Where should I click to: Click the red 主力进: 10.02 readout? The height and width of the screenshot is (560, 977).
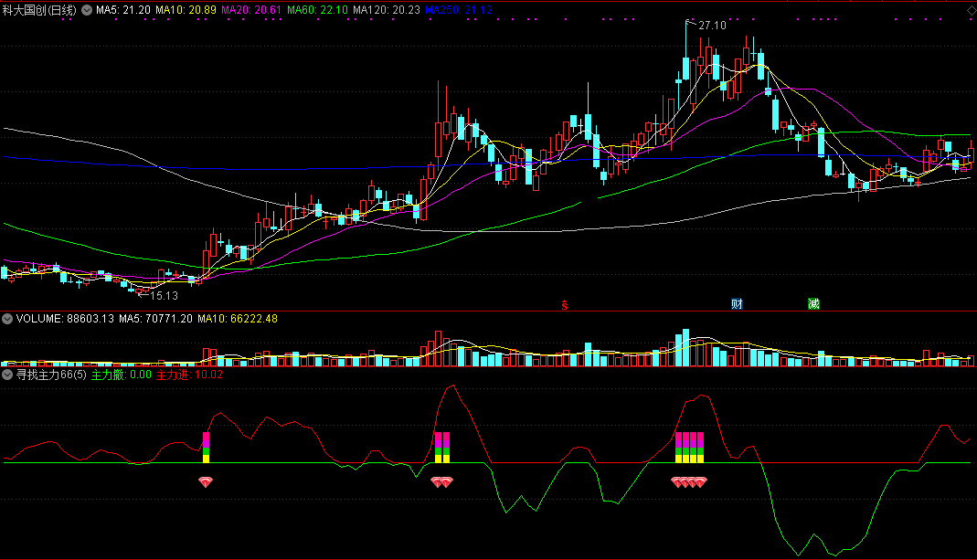[189, 375]
